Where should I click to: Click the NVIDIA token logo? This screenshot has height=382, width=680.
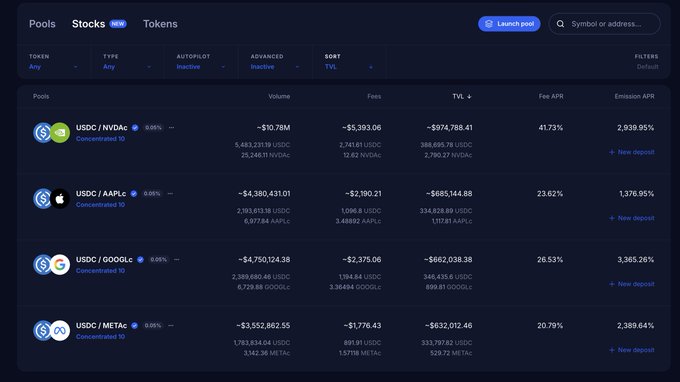coord(60,133)
